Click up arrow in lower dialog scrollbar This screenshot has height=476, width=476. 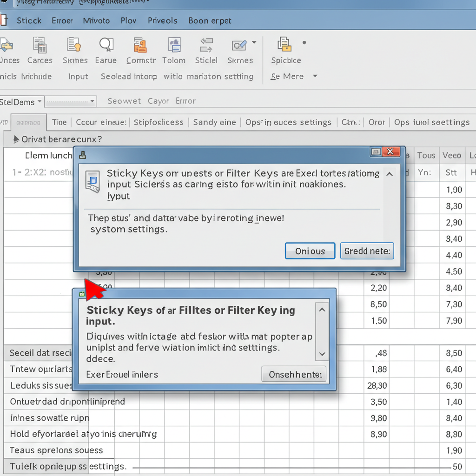[322, 310]
